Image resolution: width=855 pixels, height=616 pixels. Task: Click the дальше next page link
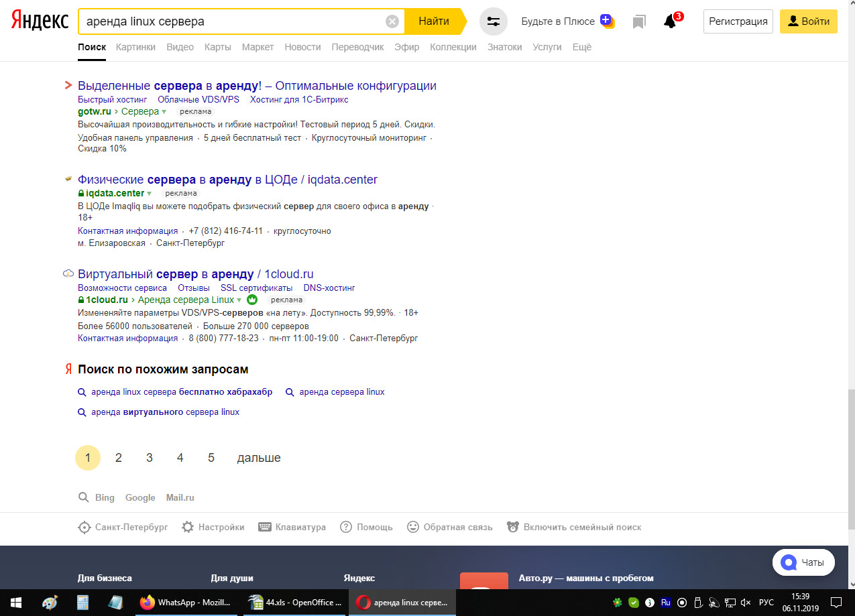(259, 458)
